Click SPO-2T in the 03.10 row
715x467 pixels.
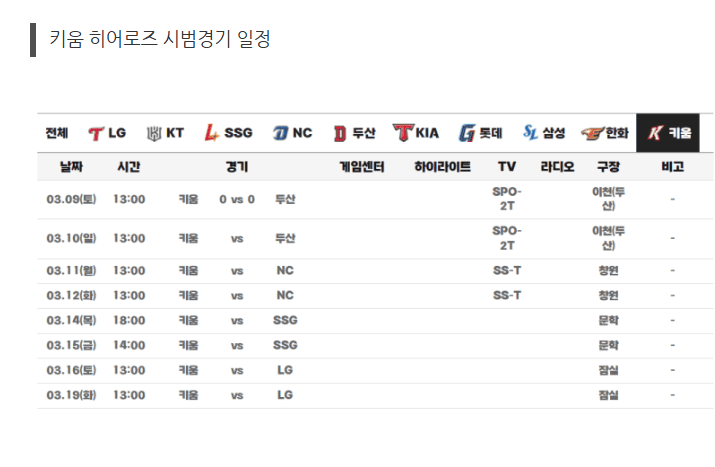coord(507,239)
